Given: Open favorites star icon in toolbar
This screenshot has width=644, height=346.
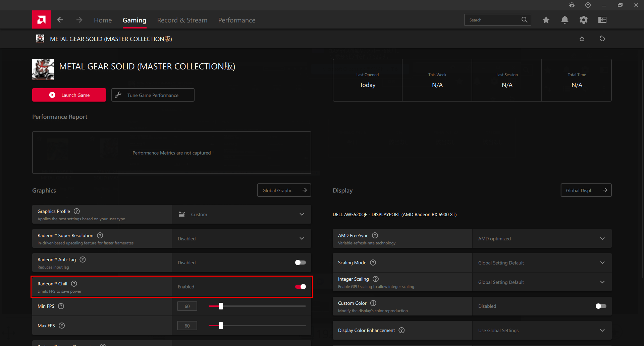Looking at the screenshot, I should click(546, 20).
